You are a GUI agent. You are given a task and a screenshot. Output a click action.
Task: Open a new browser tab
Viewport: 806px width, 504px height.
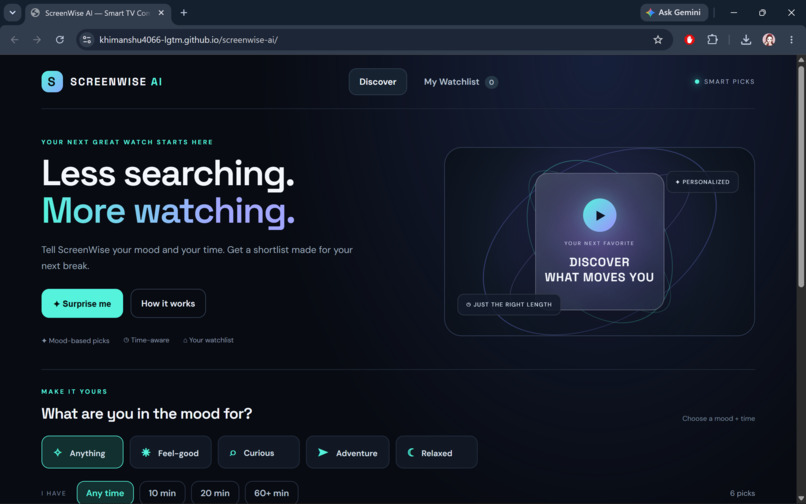(x=184, y=13)
